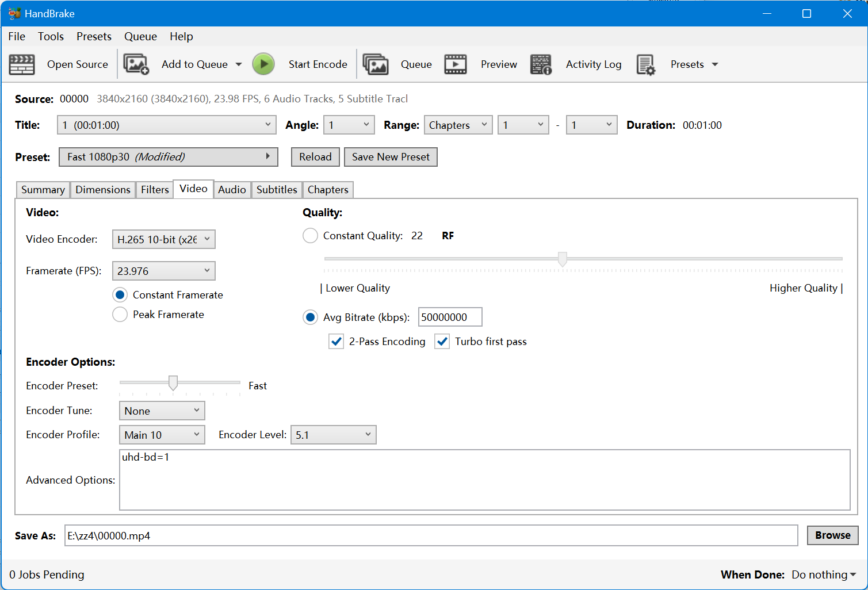Switch to the Audio tab
The image size is (868, 590).
coord(232,190)
